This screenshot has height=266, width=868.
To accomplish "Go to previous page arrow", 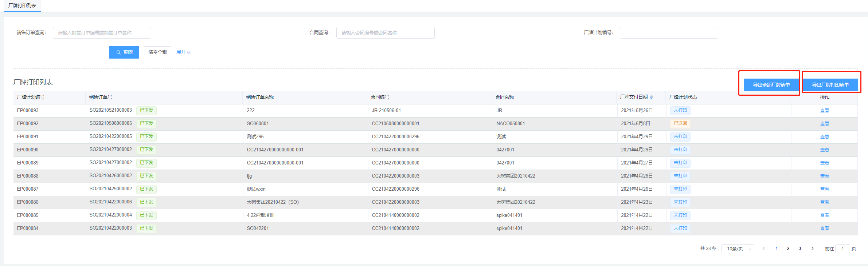I will [763, 249].
